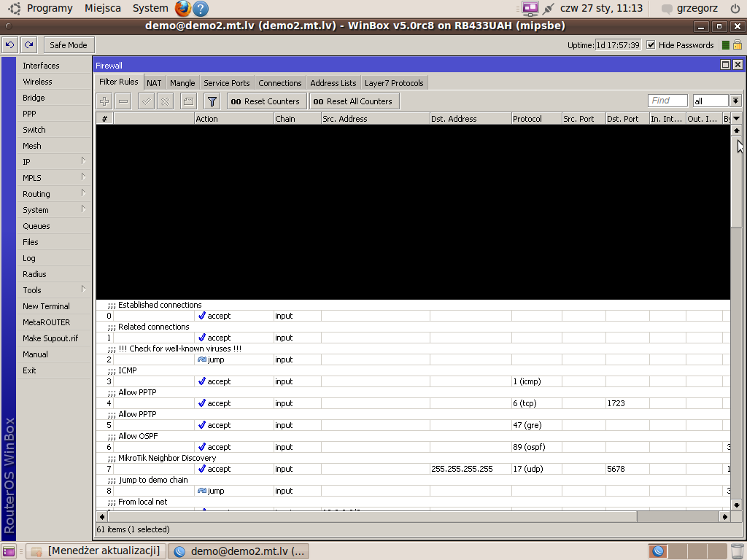This screenshot has width=747, height=560.
Task: Open the display applet in the system tray
Action: (x=530, y=8)
